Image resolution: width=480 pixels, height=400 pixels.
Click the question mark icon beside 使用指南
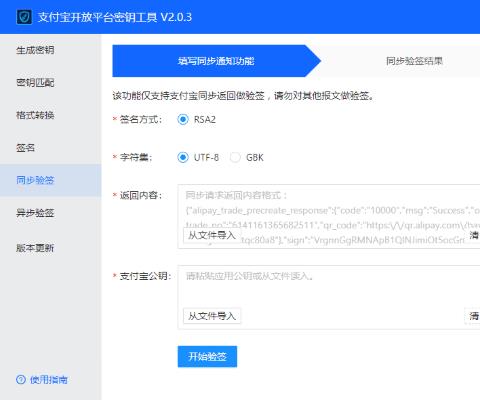click(21, 379)
